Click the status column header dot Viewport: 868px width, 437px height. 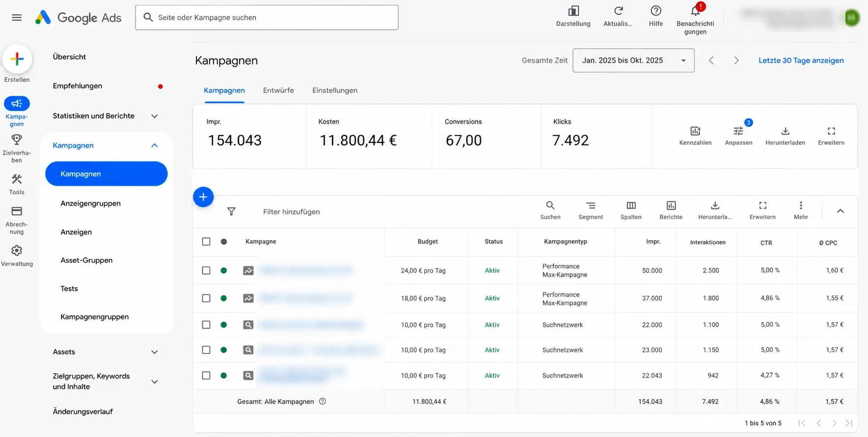click(x=224, y=242)
